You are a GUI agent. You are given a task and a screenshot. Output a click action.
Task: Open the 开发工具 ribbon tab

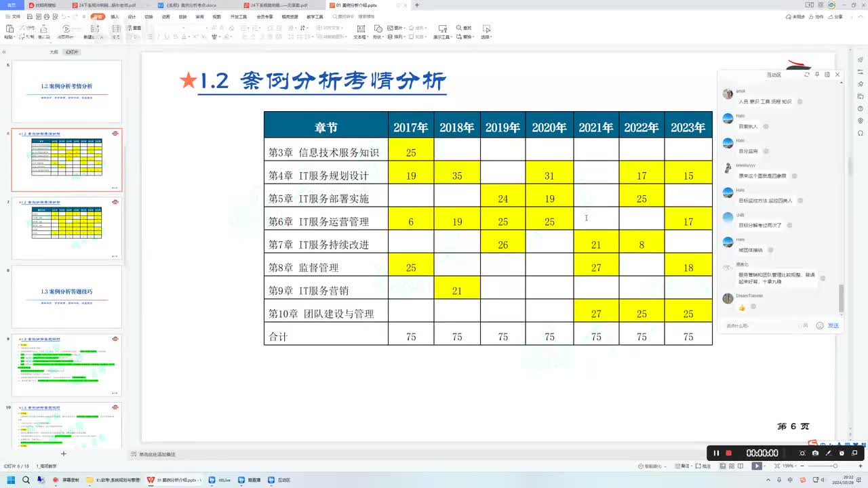tap(238, 16)
